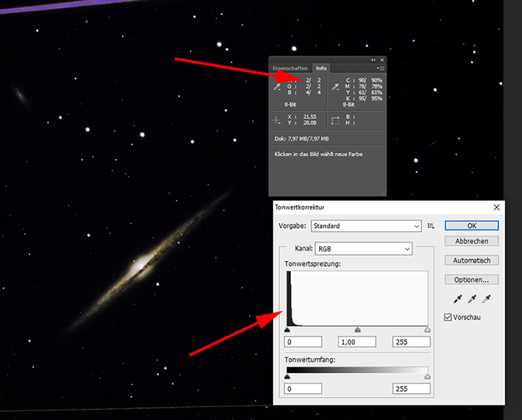The width and height of the screenshot is (522, 420).
Task: Select the white point eyedropper
Action: [487, 298]
